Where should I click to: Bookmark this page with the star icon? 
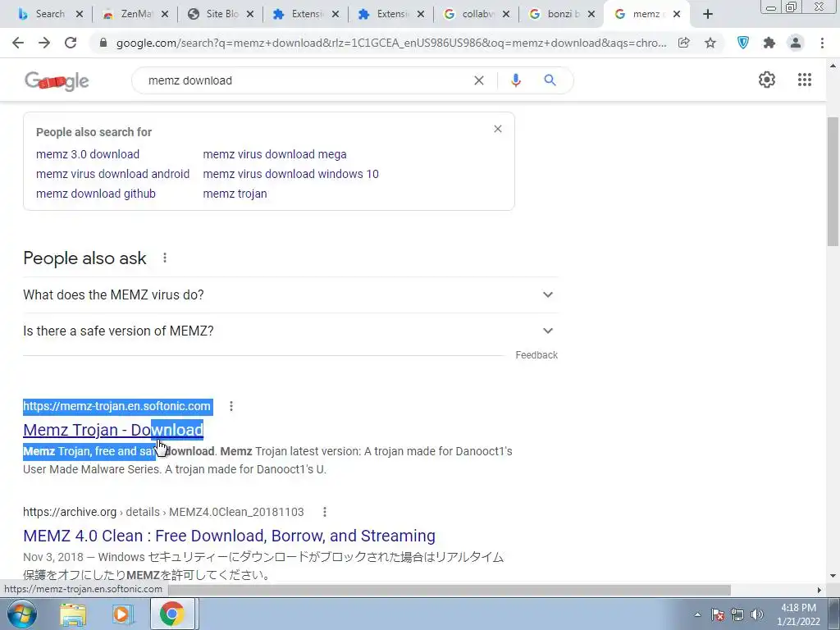710,43
